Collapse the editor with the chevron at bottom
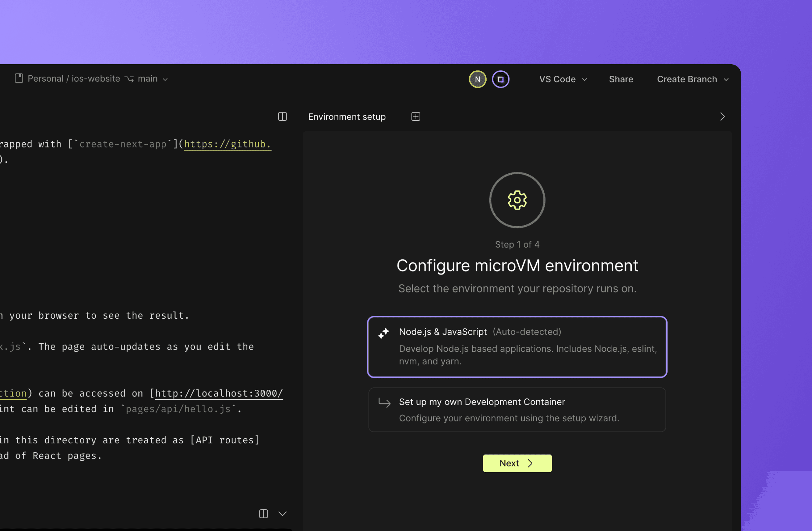The image size is (812, 531). point(282,514)
